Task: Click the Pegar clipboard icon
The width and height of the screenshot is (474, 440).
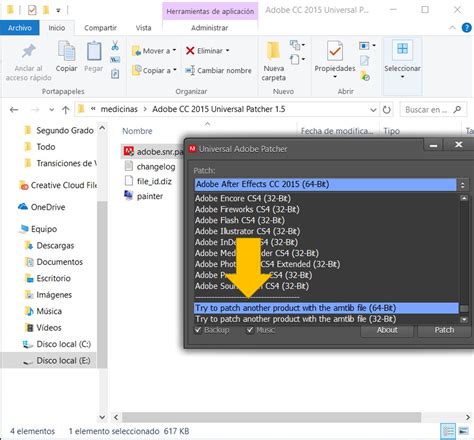Action: (94, 51)
